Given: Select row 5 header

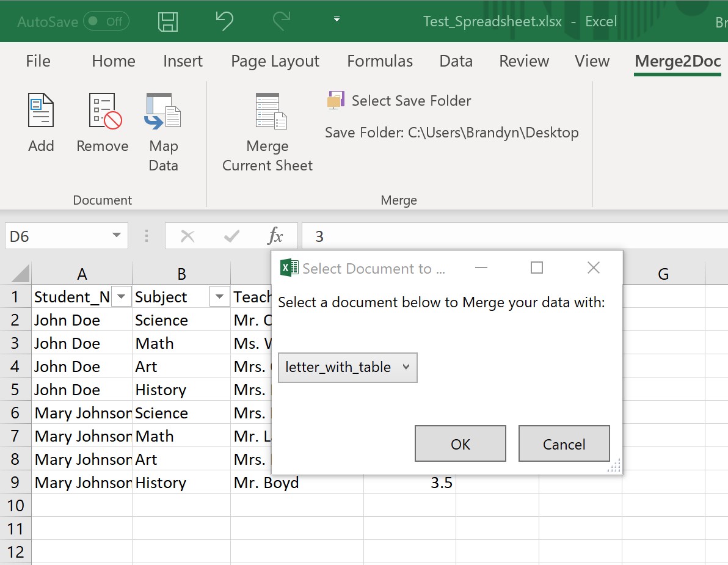Looking at the screenshot, I should [x=15, y=389].
